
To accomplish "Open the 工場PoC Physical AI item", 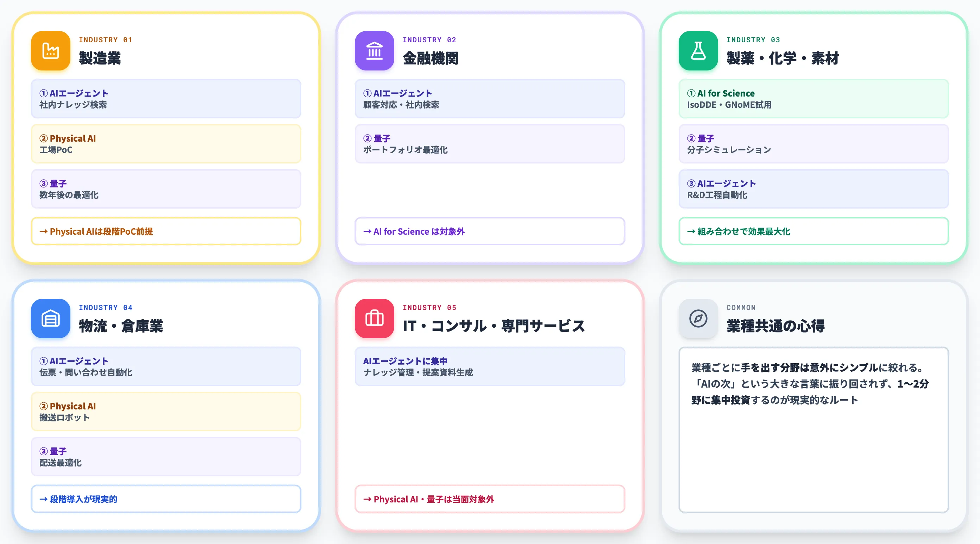I will tap(166, 144).
